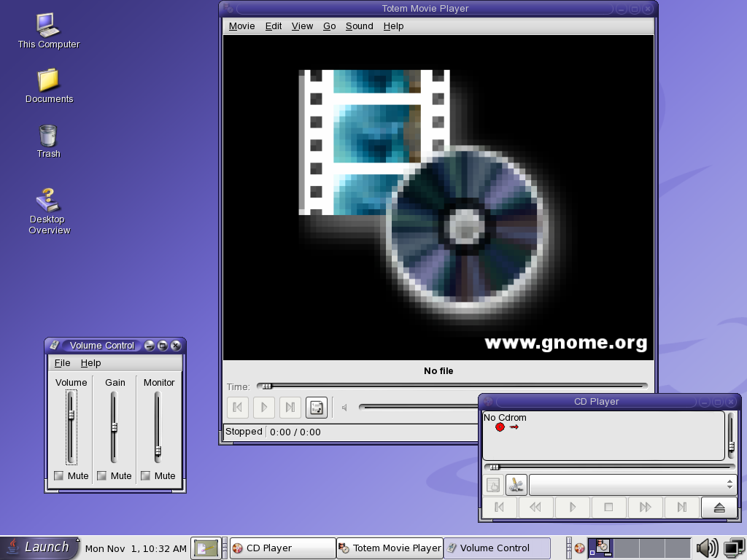The width and height of the screenshot is (747, 560).
Task: Click the CD Player window menu icon
Action: [x=488, y=402]
